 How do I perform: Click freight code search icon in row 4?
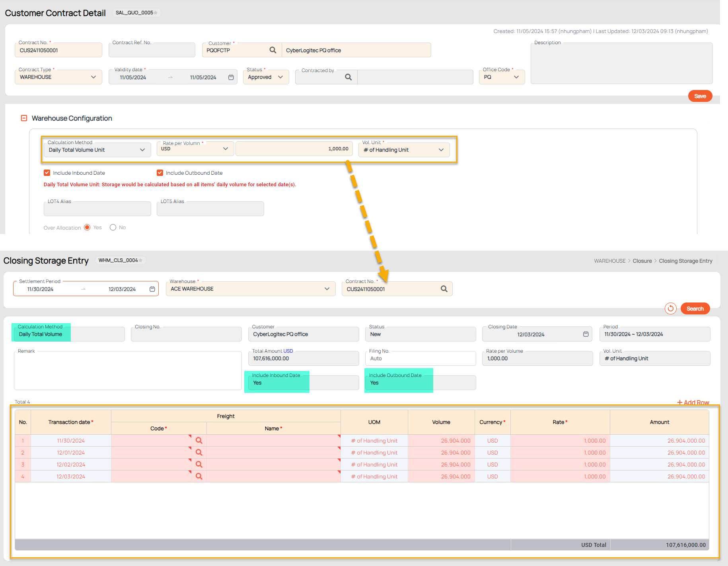[199, 476]
